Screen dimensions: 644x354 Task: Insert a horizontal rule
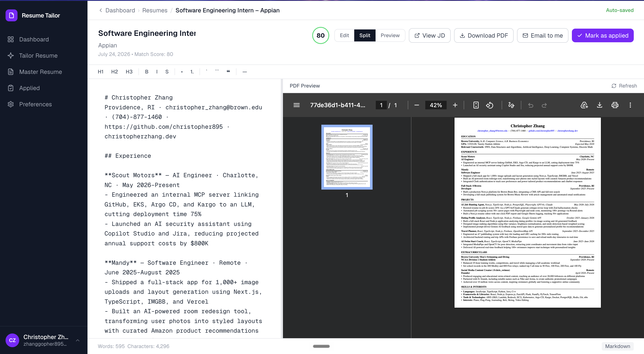coord(245,72)
